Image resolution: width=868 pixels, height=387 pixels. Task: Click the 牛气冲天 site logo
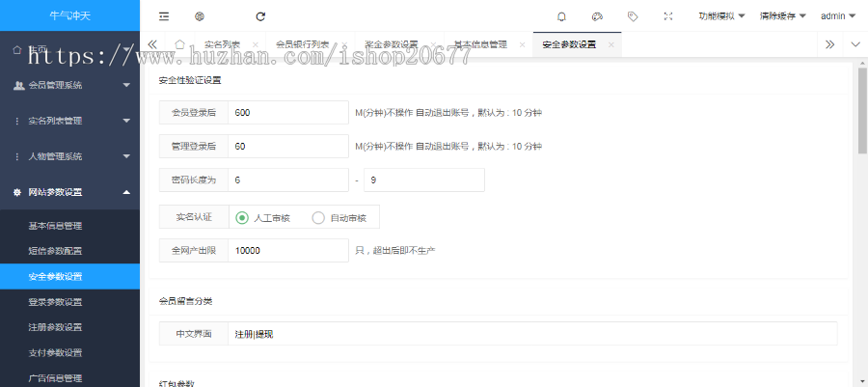coord(69,15)
